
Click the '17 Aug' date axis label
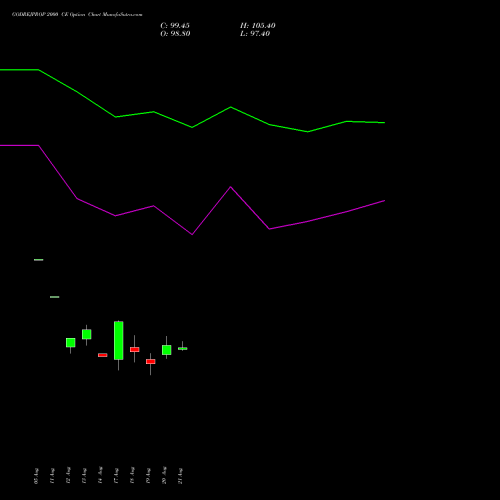[116, 476]
